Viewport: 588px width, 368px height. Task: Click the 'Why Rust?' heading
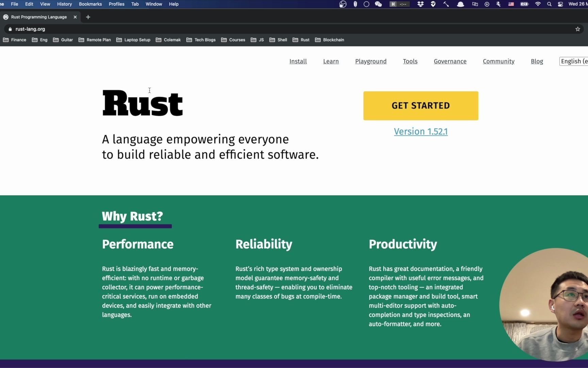(x=132, y=216)
